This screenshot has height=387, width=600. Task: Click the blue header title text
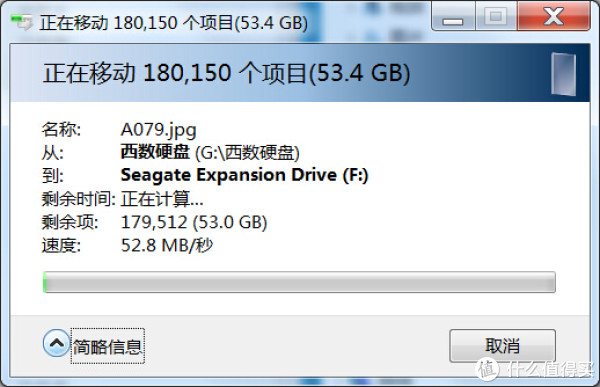(x=226, y=73)
